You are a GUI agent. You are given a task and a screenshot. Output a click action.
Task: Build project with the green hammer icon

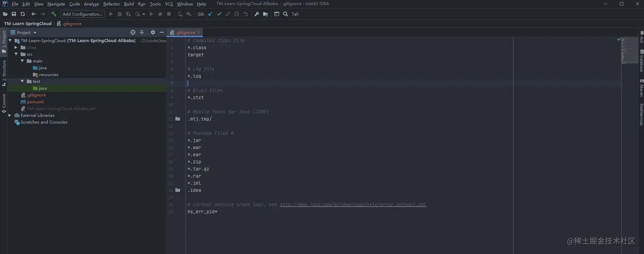pyautogui.click(x=54, y=14)
